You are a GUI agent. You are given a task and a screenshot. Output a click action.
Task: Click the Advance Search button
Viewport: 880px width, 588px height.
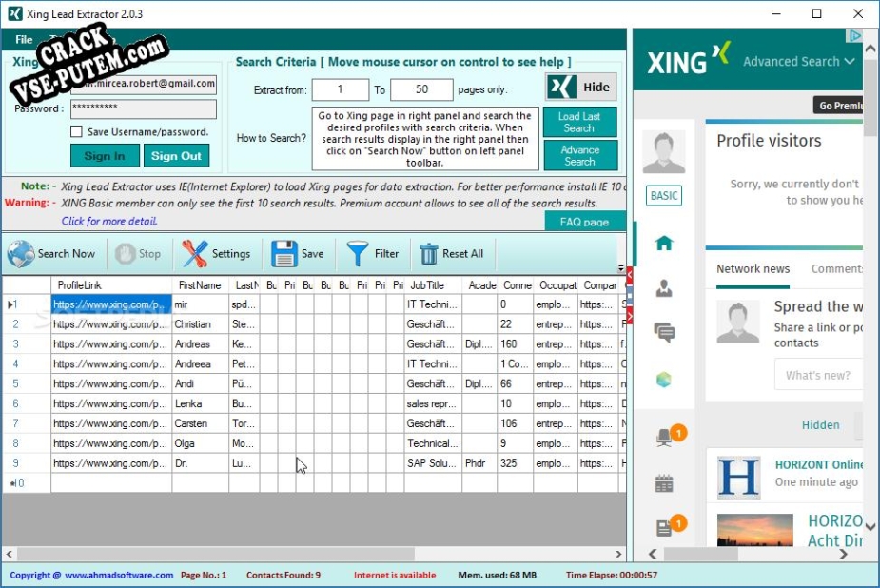[x=579, y=155]
